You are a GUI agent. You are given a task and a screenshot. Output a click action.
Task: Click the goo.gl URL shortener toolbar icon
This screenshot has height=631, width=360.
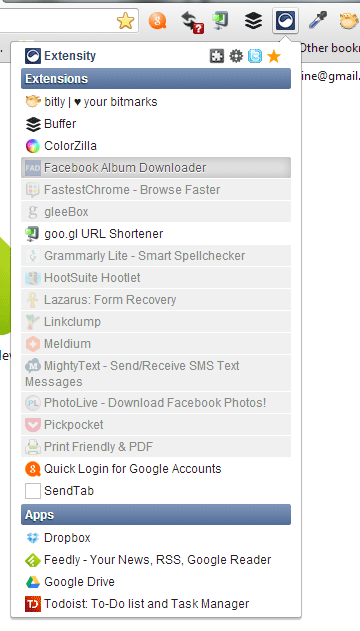point(221,20)
